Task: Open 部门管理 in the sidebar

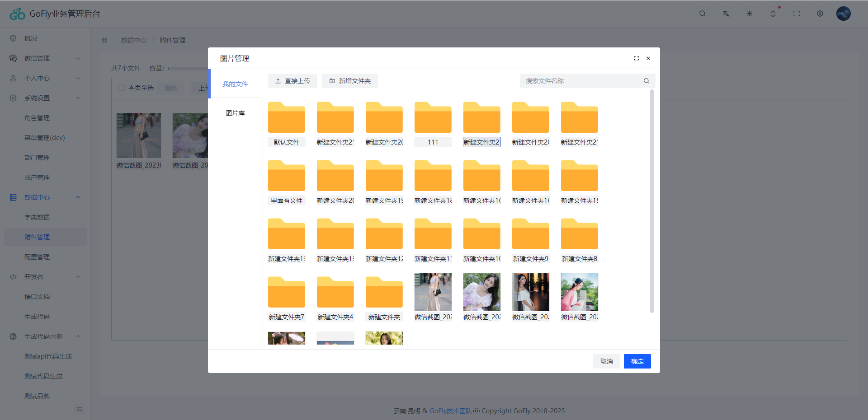Action: (x=45, y=158)
